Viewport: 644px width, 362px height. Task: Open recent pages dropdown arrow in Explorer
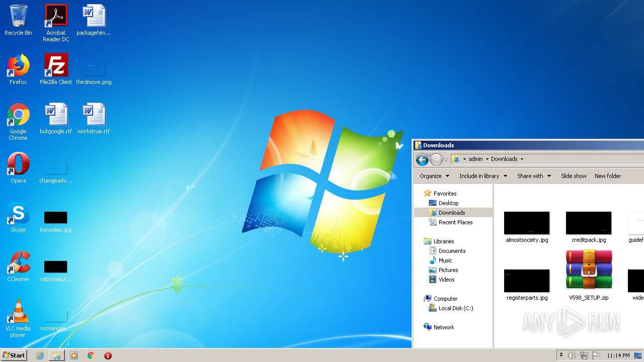coord(446,160)
